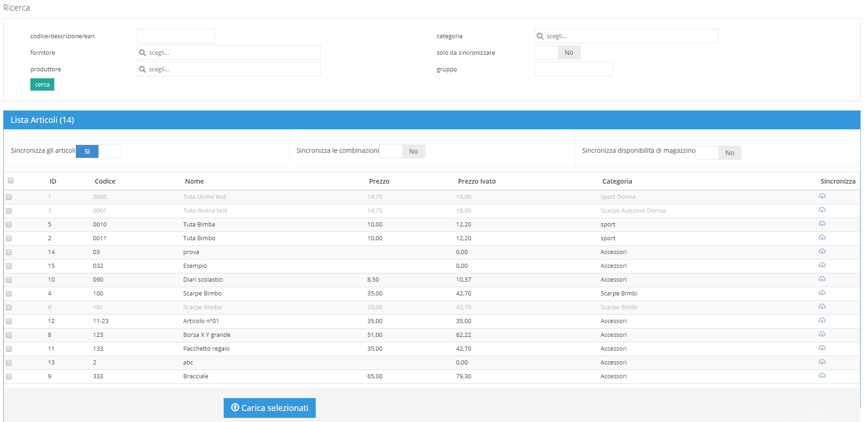Click Scarpe Autunno Donna category cell

tap(633, 210)
